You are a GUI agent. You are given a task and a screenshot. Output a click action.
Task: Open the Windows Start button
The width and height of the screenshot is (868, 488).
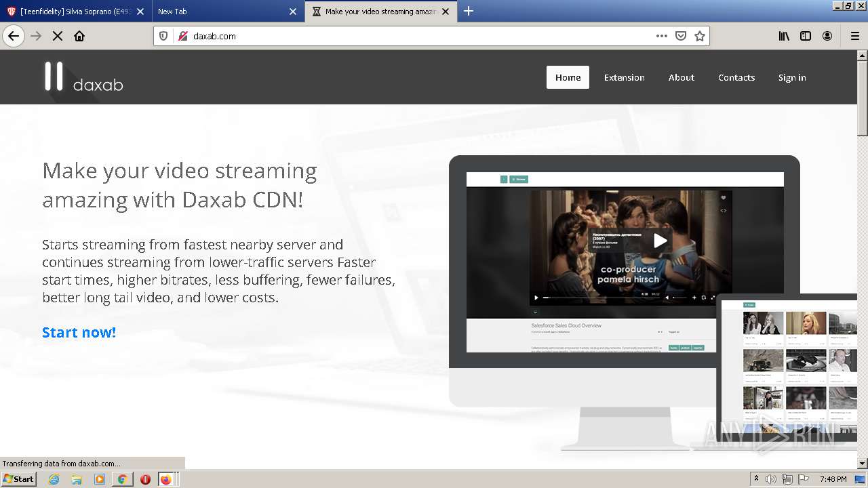click(19, 479)
